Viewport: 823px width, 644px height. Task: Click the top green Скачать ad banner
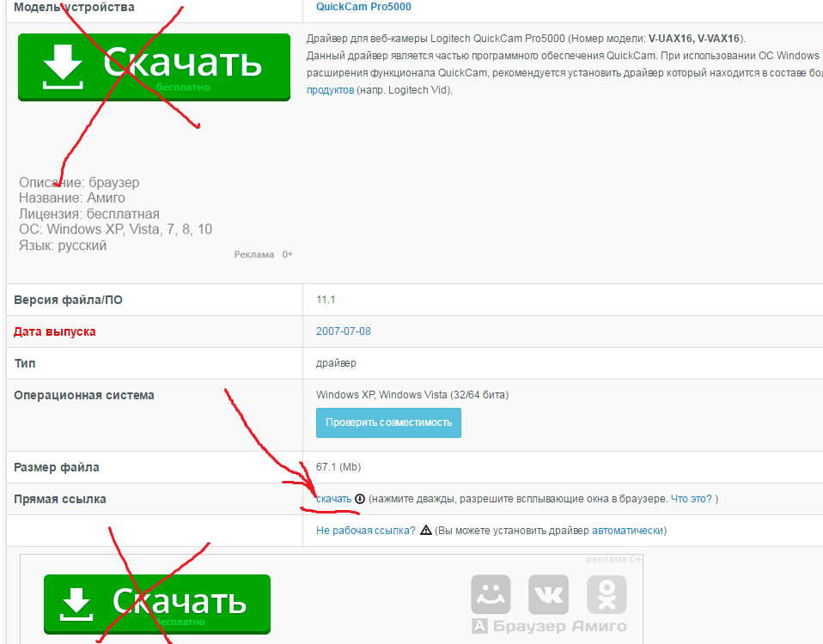point(154,67)
